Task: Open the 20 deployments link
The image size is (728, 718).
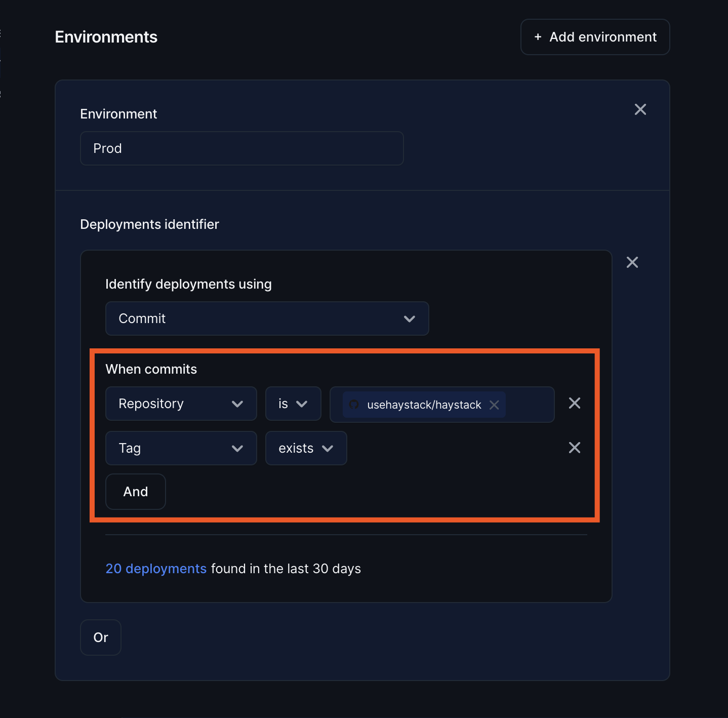Action: point(155,569)
